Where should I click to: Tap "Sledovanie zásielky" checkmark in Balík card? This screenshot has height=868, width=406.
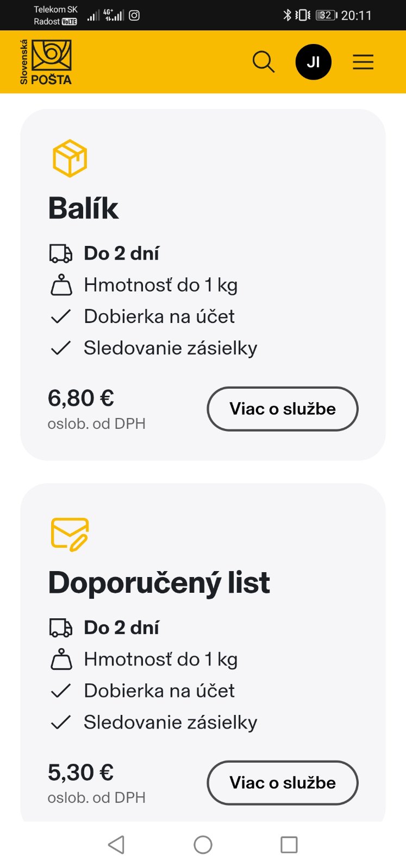pyautogui.click(x=61, y=348)
